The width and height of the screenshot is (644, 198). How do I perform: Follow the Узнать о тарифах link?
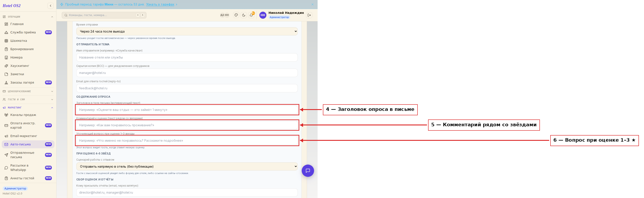point(160,4)
